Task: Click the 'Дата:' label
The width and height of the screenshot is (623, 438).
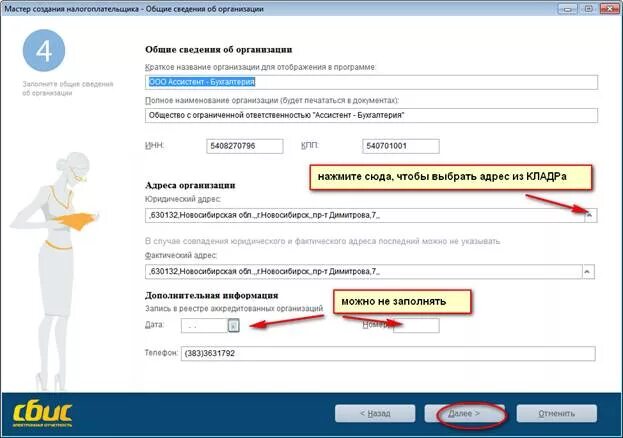Action: point(154,325)
